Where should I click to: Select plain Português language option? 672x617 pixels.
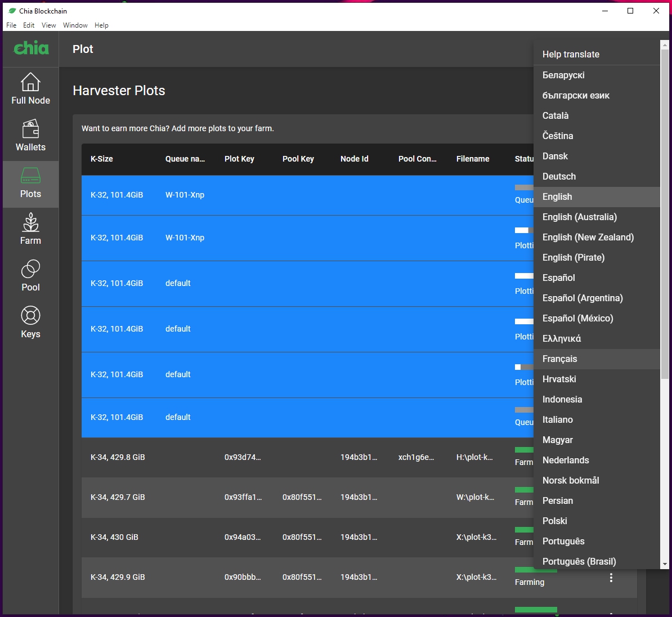click(x=597, y=541)
